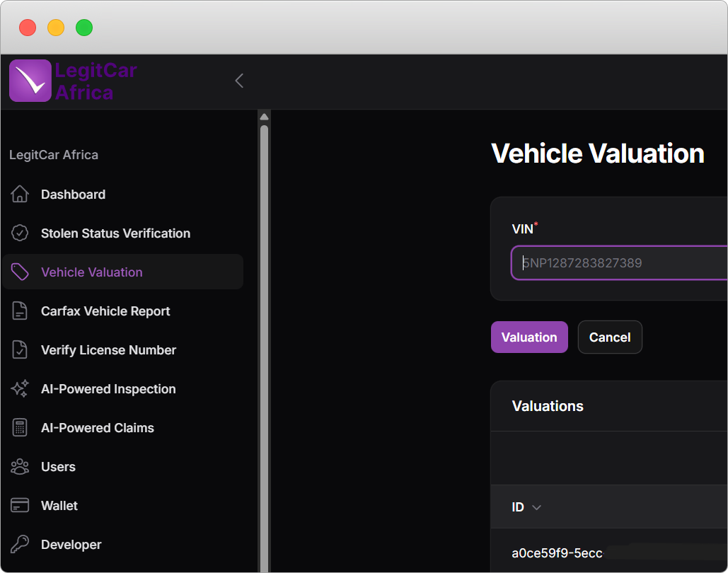Image resolution: width=728 pixels, height=573 pixels.
Task: Click the Carfax Vehicle Report document icon
Action: [20, 311]
